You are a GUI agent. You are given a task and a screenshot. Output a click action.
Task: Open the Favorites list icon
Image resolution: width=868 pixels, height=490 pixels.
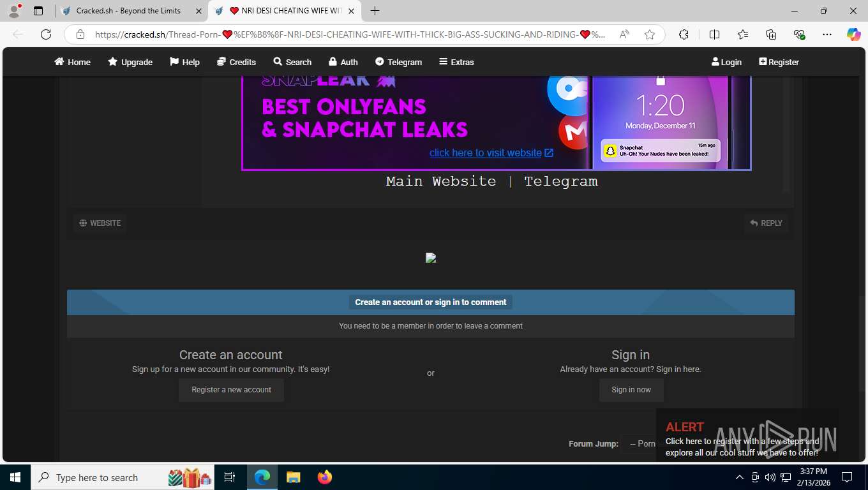pos(743,34)
